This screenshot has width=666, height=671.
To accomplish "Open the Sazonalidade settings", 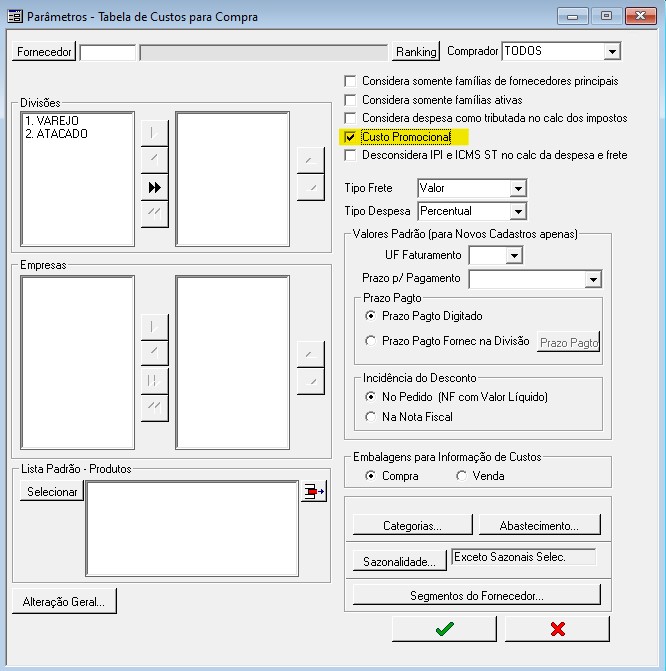I will (x=399, y=561).
